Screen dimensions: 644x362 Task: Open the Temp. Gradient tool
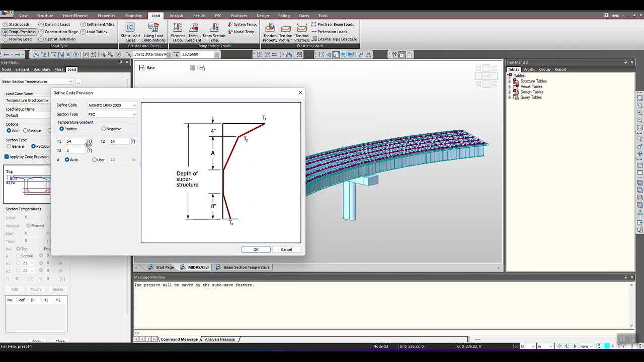[193, 32]
